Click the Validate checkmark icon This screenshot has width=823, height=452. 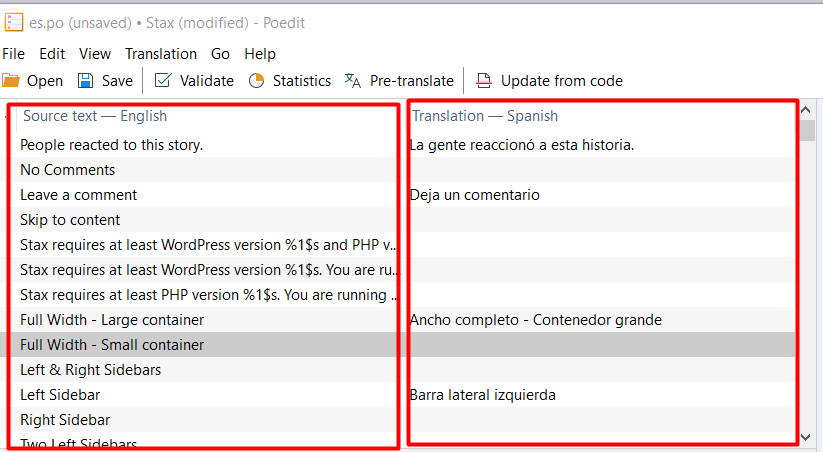pos(163,80)
